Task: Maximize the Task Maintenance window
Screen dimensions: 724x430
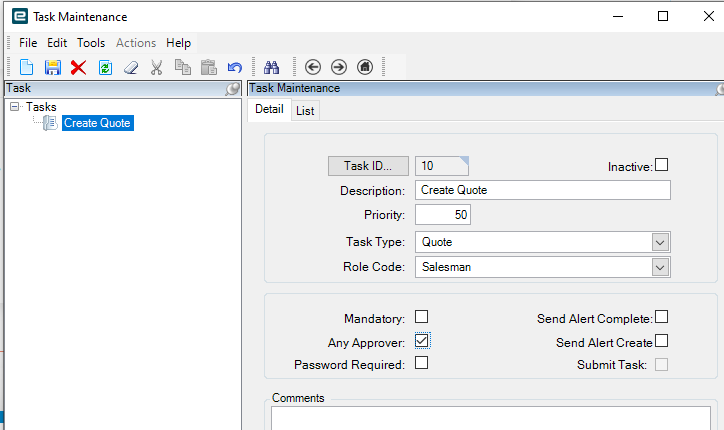Action: [x=663, y=16]
